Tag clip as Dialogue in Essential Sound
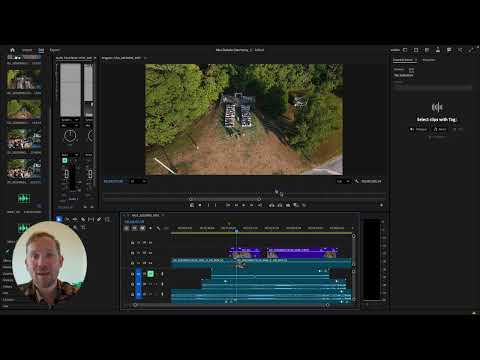Viewport: 480px width, 360px height. [x=418, y=129]
